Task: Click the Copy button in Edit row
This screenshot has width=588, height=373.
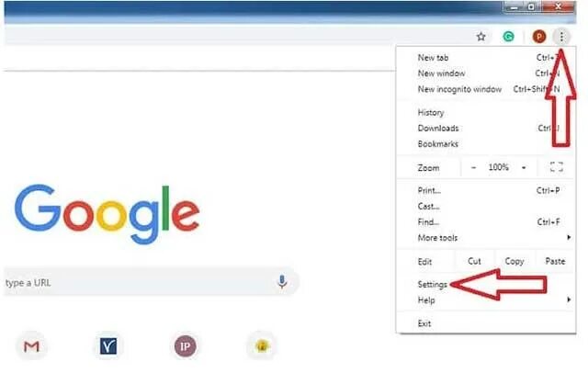Action: coord(514,261)
